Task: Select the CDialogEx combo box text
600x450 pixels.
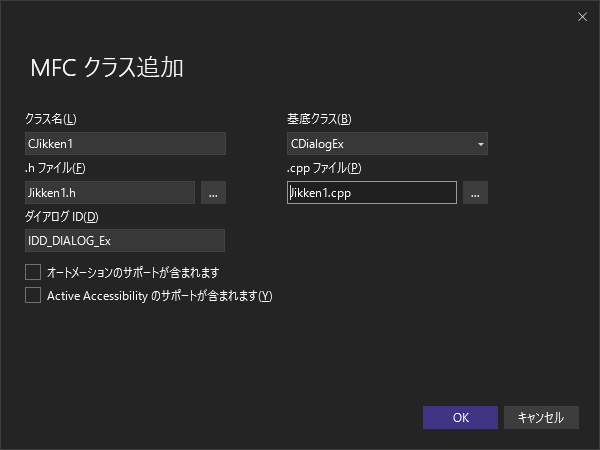Action: (x=378, y=144)
